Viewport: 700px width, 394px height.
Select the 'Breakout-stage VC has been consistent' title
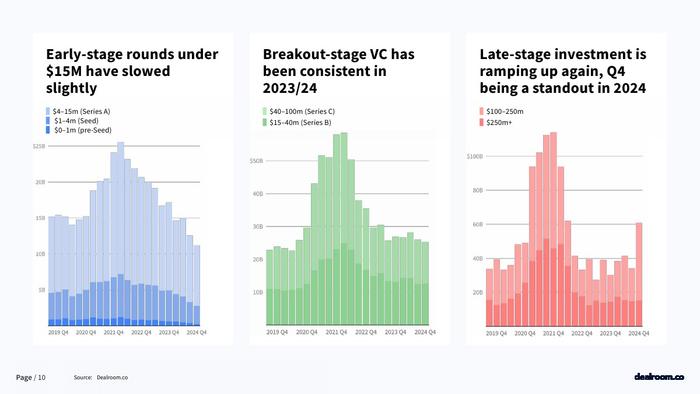338,71
